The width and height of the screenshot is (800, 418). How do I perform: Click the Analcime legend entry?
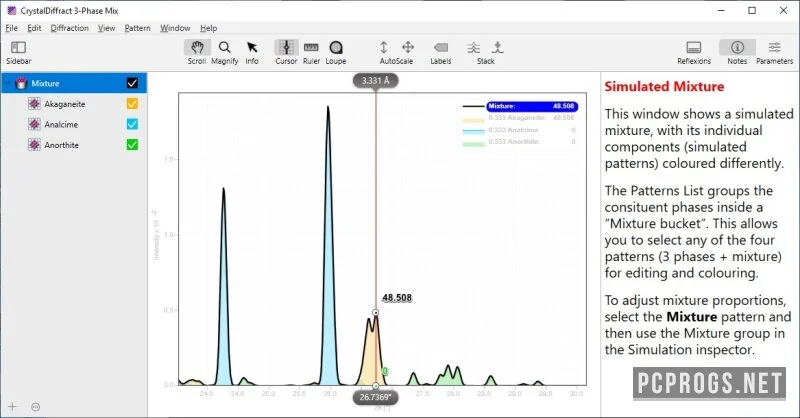click(520, 130)
